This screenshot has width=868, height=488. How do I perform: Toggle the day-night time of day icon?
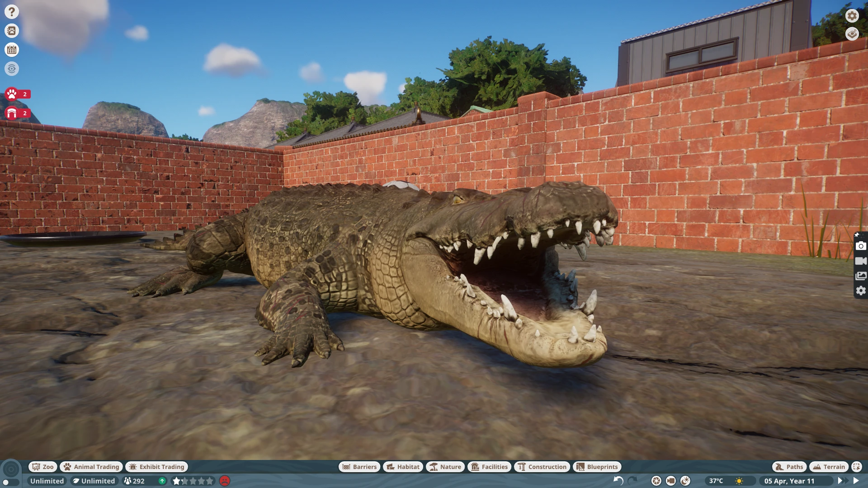pos(685,481)
